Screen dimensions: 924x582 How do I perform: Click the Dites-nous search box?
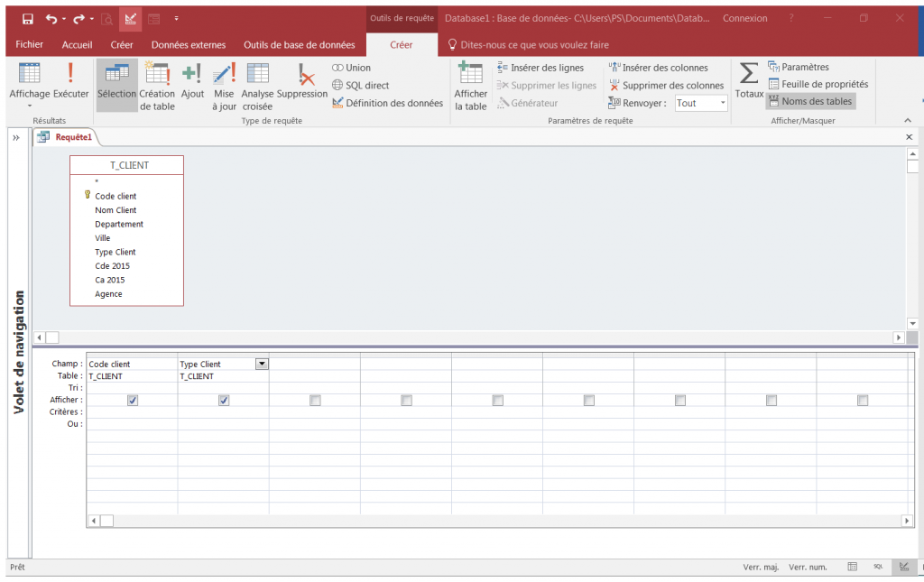point(528,45)
